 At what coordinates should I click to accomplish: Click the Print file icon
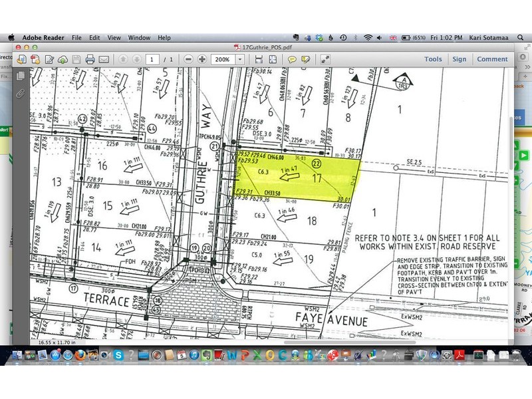90,59
